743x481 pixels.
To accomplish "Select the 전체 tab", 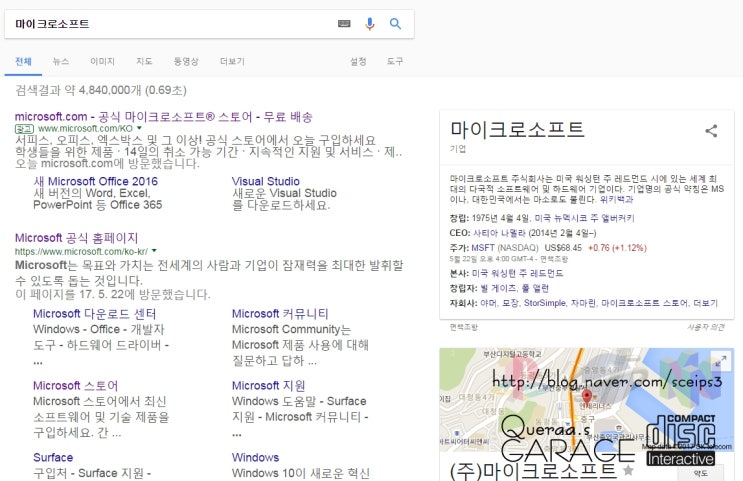I will (x=23, y=62).
